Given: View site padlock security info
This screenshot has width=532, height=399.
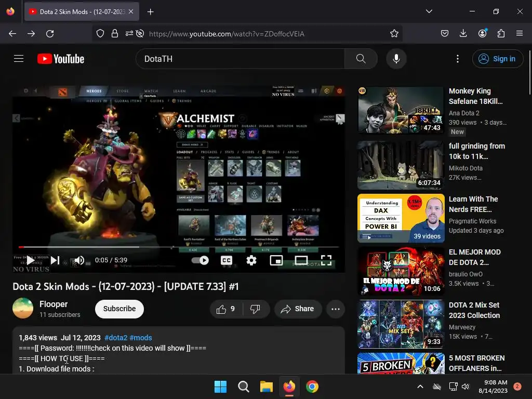Looking at the screenshot, I should (x=115, y=34).
